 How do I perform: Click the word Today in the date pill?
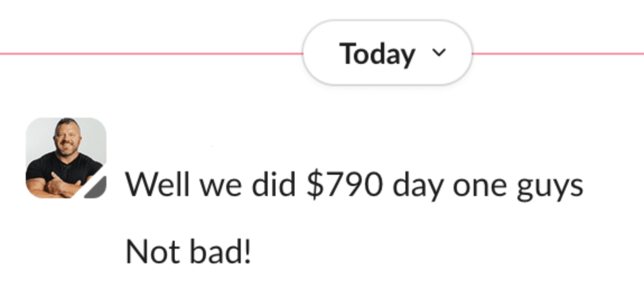tap(377, 54)
